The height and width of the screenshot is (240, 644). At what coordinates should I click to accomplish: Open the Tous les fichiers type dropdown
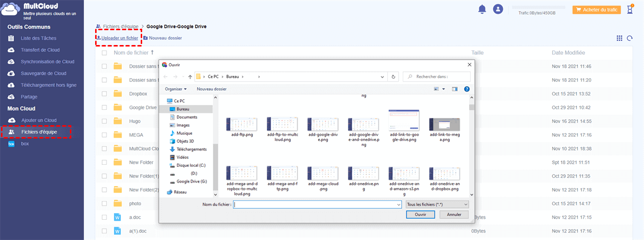436,204
